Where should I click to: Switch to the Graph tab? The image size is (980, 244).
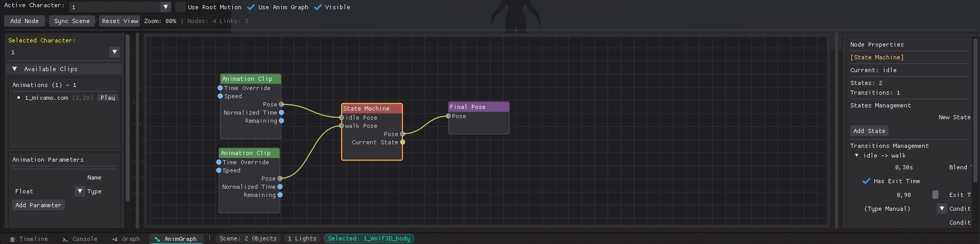126,239
